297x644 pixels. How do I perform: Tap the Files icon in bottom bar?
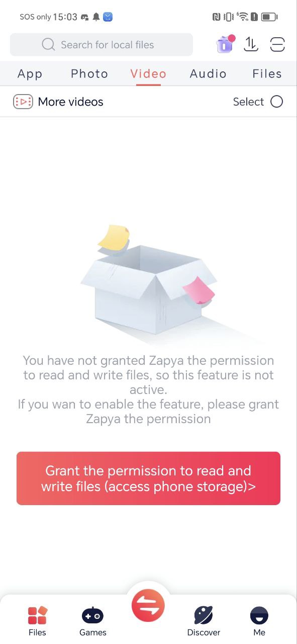pyautogui.click(x=37, y=615)
